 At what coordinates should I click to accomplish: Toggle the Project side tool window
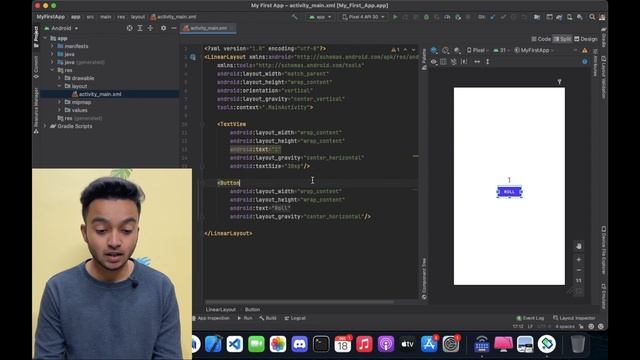[36, 37]
